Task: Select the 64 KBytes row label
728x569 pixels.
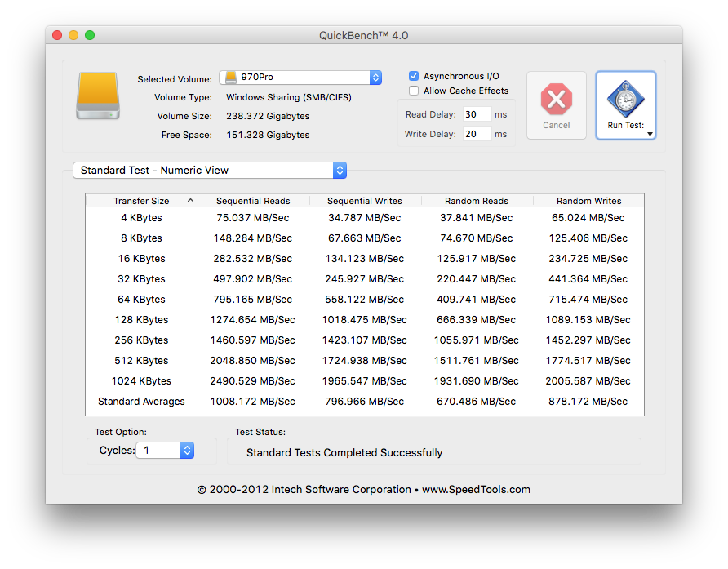Action: tap(142, 299)
